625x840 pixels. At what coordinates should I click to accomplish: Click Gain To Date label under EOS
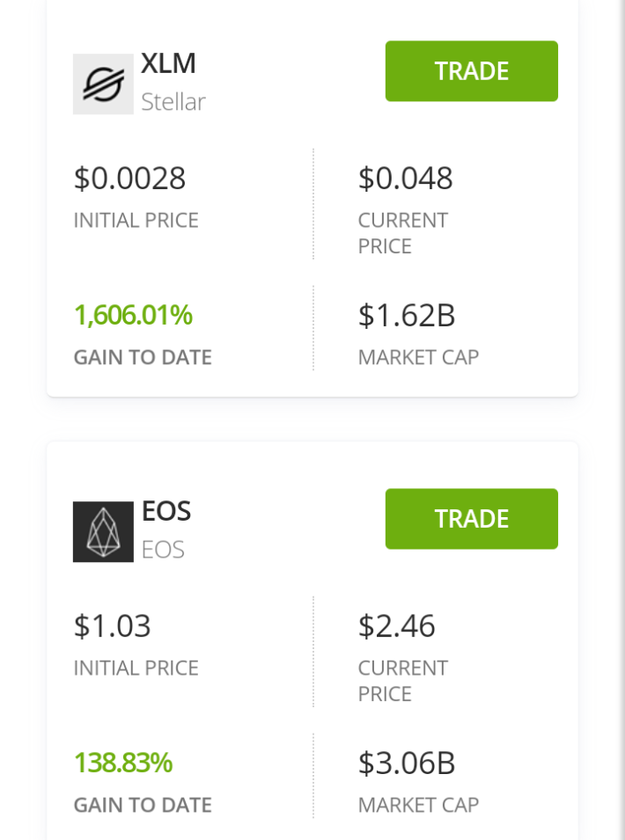coord(143,805)
